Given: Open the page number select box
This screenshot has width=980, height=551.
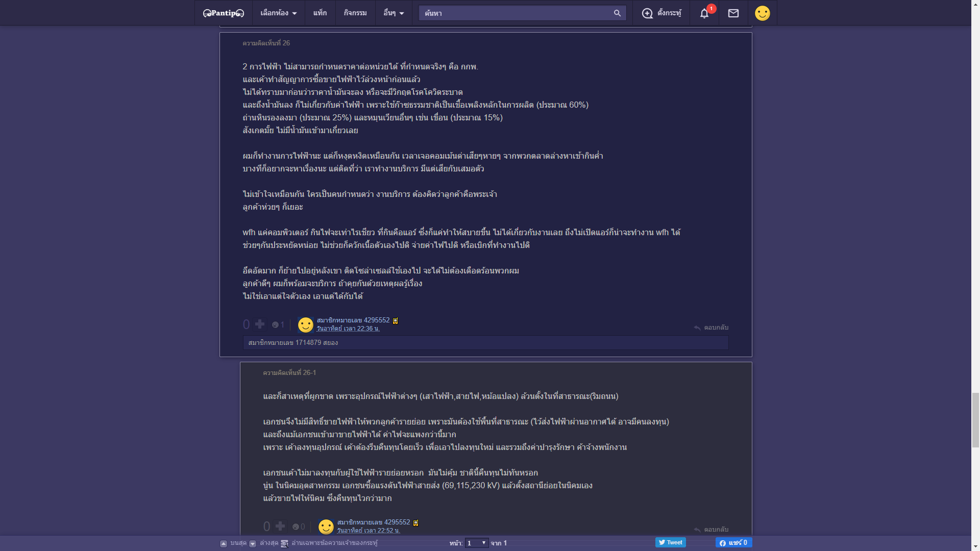Looking at the screenshot, I should coord(476,543).
